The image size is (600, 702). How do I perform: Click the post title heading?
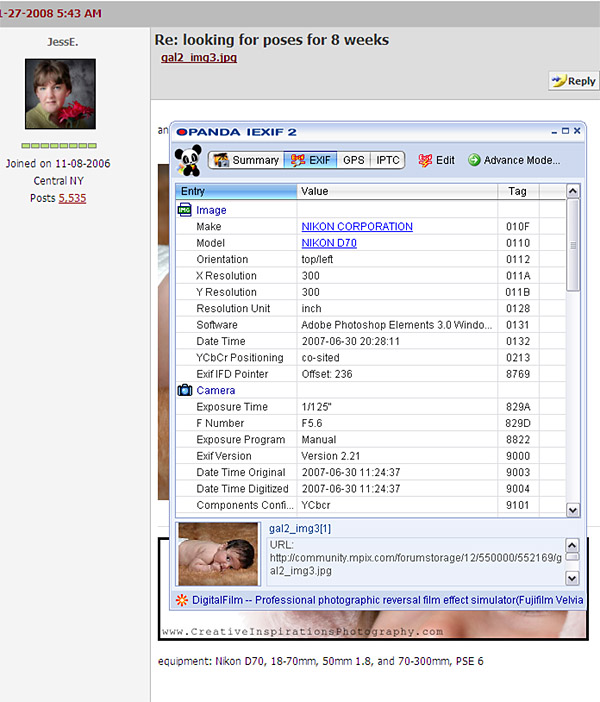(x=272, y=39)
